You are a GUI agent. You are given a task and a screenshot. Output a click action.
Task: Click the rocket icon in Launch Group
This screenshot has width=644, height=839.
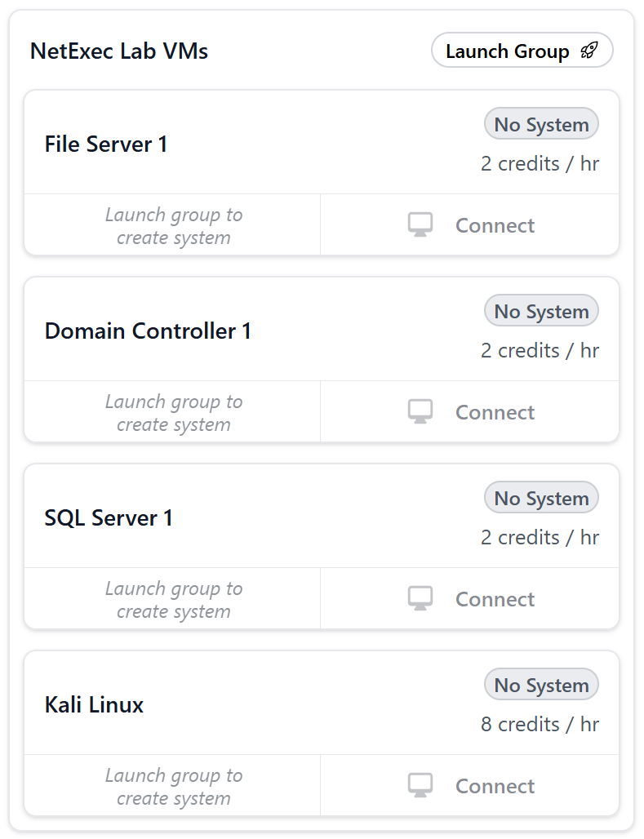(588, 51)
